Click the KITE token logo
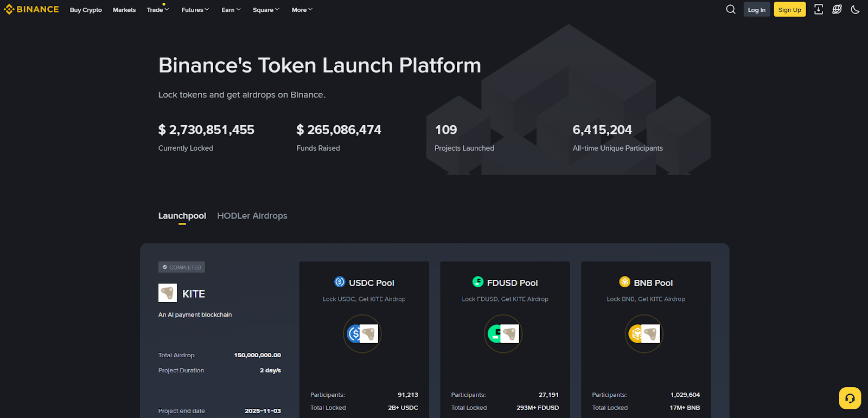The height and width of the screenshot is (418, 868). [x=168, y=293]
